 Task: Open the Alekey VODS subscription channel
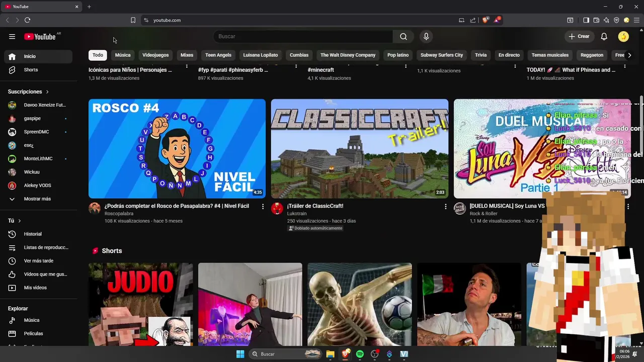[x=38, y=186]
